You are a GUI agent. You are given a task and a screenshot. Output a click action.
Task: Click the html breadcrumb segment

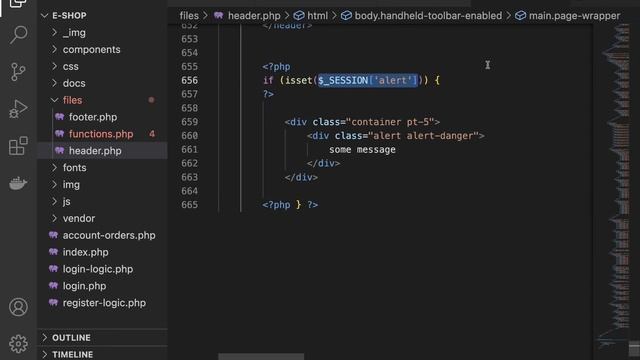pyautogui.click(x=318, y=16)
